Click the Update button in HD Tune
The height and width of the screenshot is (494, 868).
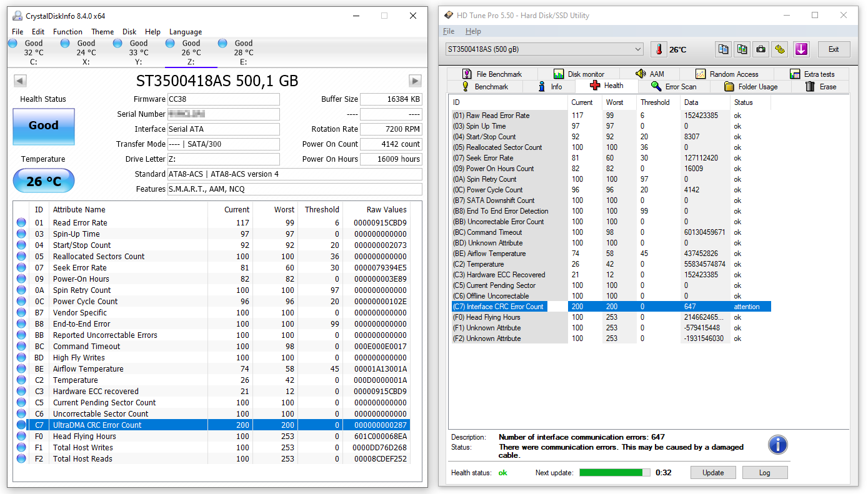(x=713, y=473)
